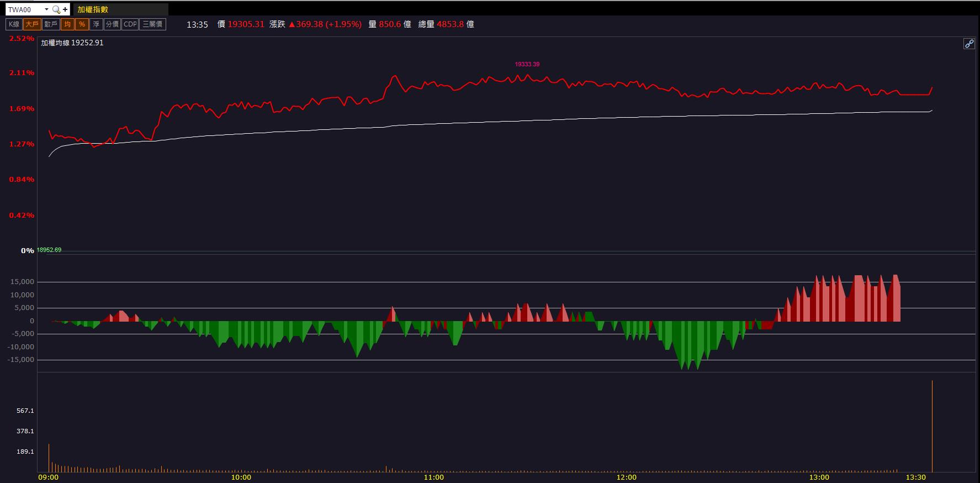
Task: Click the reference price label "18952.69"
Action: click(49, 250)
